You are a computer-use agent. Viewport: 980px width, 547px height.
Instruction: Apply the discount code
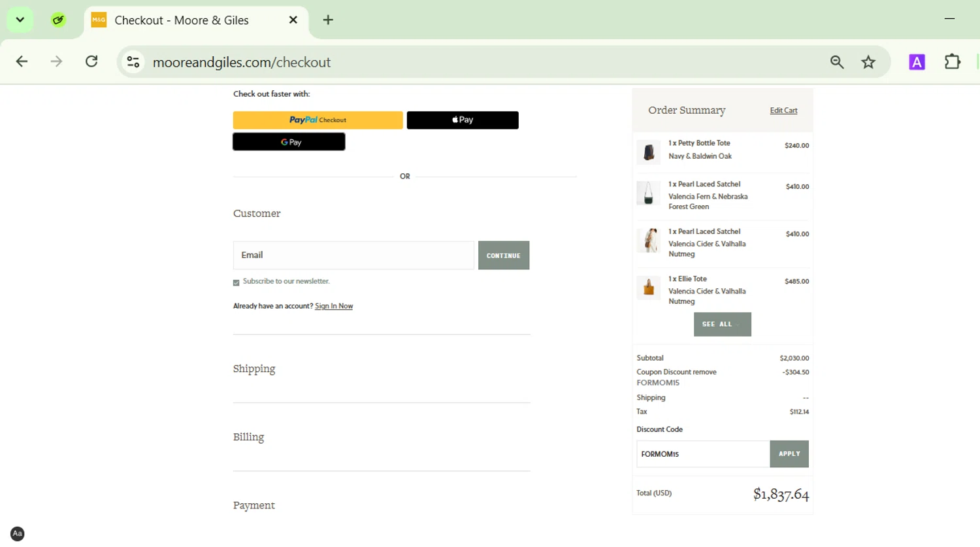tap(789, 454)
